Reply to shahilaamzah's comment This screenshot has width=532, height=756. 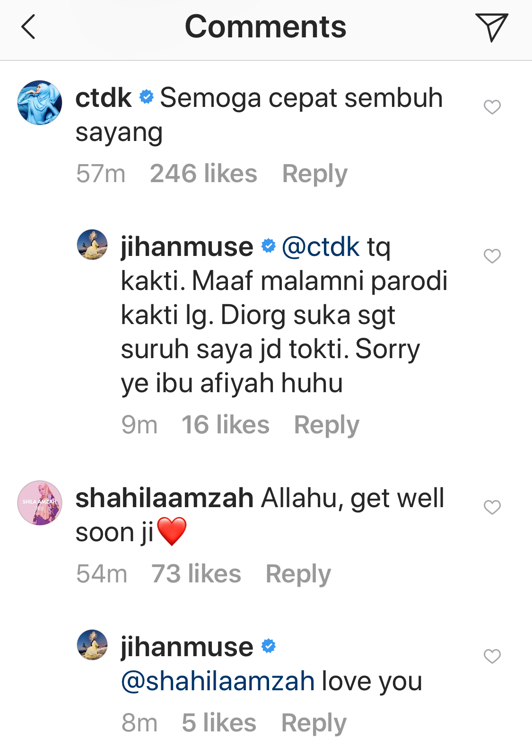(298, 574)
